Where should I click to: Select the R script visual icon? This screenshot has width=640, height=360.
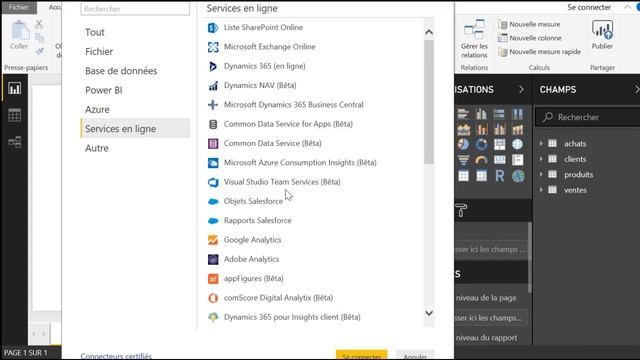pos(500,176)
